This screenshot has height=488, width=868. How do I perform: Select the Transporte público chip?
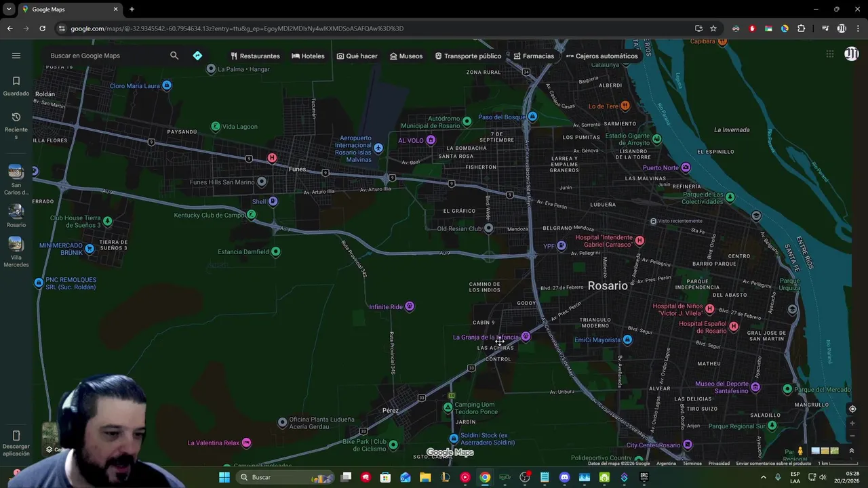[468, 56]
